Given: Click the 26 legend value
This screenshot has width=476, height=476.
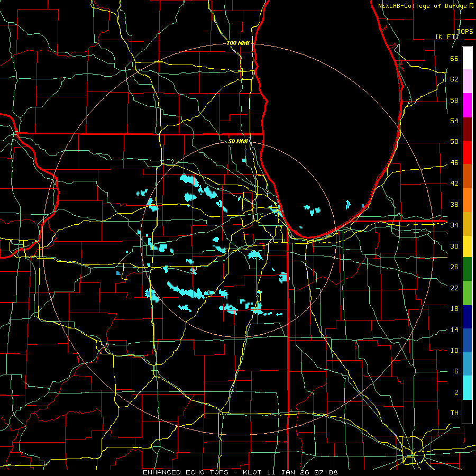Looking at the screenshot, I should [x=454, y=267].
